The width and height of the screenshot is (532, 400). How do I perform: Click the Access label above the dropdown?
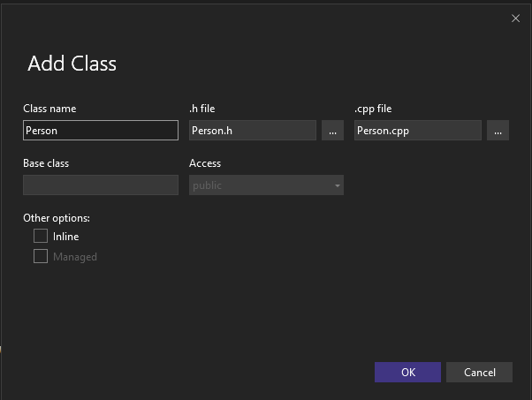coord(205,163)
